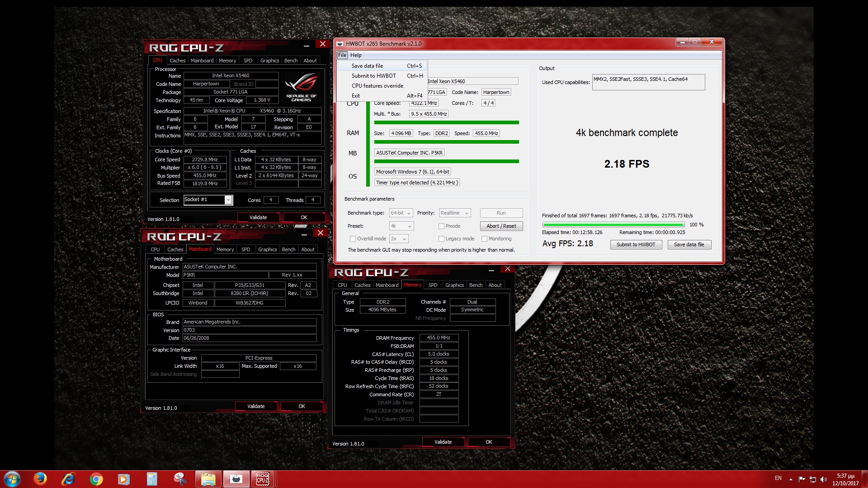The height and width of the screenshot is (488, 868).
Task: Choose Save data file menu entry
Action: (x=382, y=66)
